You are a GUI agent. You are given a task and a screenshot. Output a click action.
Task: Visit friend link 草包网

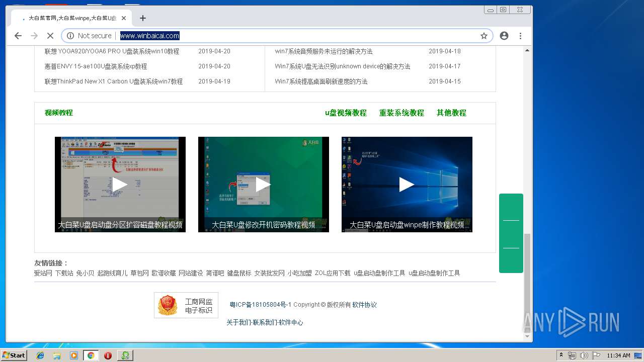click(x=139, y=273)
